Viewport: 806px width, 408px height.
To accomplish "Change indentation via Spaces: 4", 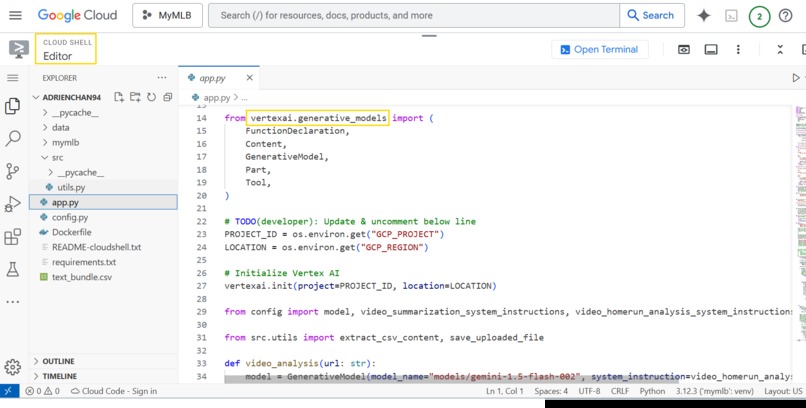I will (x=551, y=391).
